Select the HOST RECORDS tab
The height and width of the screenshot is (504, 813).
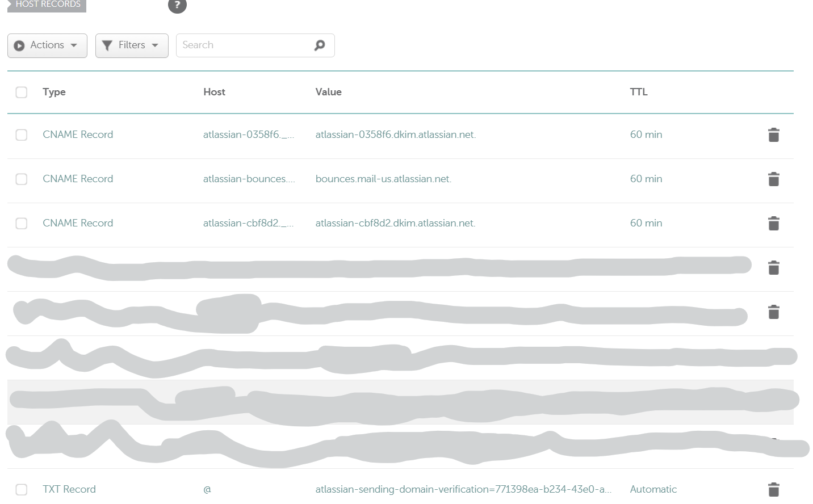[x=47, y=5]
